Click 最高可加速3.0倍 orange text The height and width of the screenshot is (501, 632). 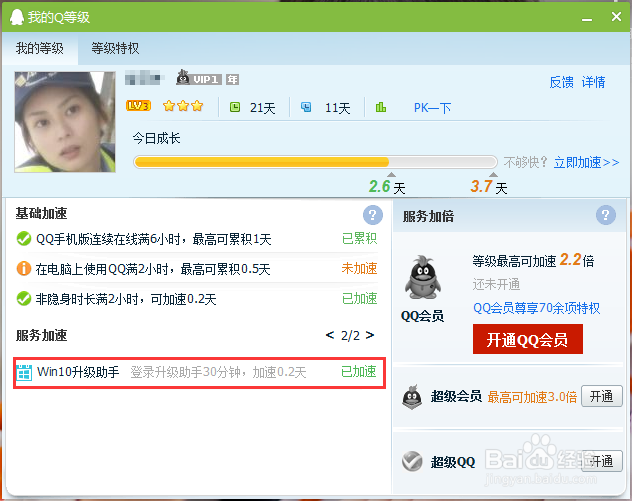click(x=532, y=397)
